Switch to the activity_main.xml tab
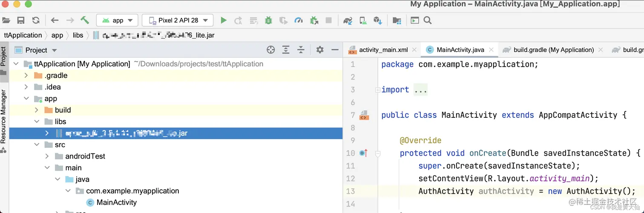The height and width of the screenshot is (213, 644). [x=383, y=50]
